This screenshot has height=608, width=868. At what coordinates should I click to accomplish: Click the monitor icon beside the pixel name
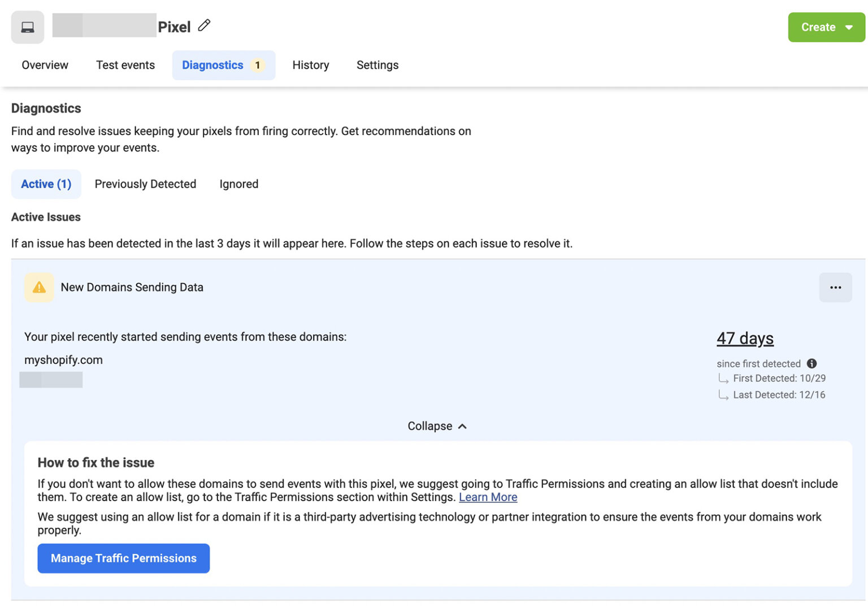pyautogui.click(x=27, y=27)
